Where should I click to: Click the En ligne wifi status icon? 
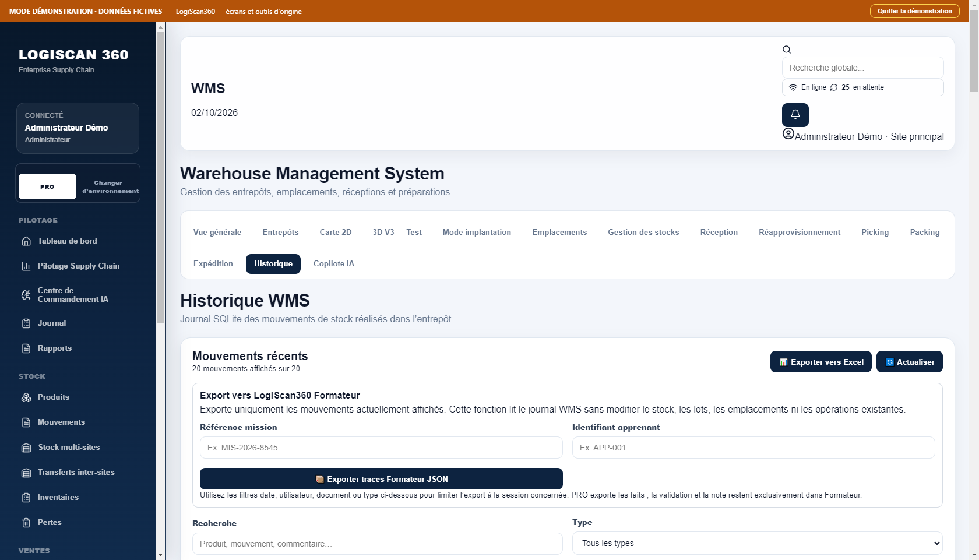click(793, 87)
